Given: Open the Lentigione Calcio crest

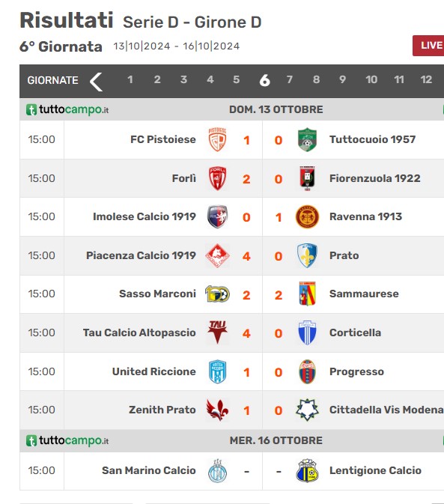Looking at the screenshot, I should (x=307, y=470).
